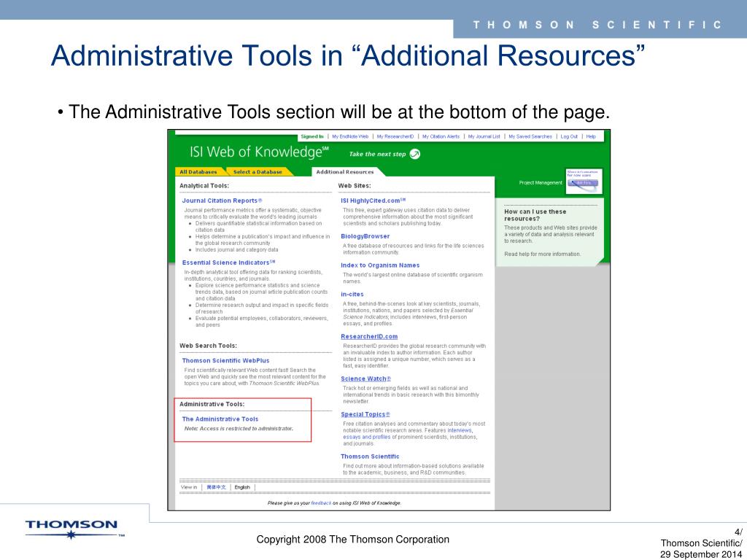Click the Signed In status text
The image size is (747, 560).
(312, 136)
